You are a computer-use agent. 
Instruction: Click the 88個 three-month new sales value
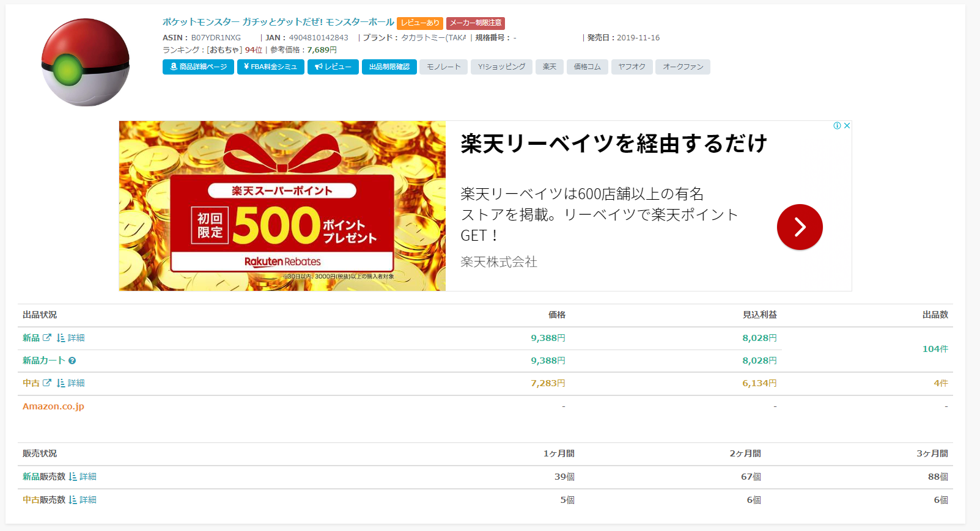point(938,477)
